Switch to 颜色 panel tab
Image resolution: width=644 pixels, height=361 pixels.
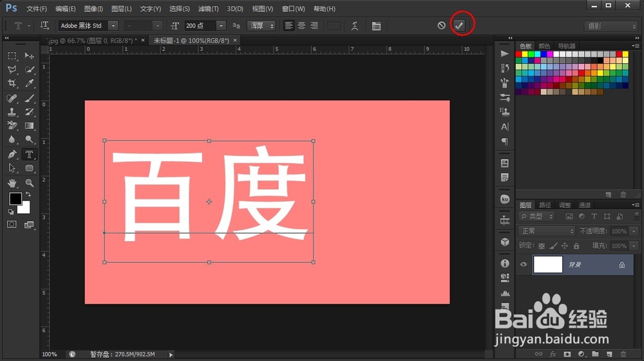click(544, 46)
